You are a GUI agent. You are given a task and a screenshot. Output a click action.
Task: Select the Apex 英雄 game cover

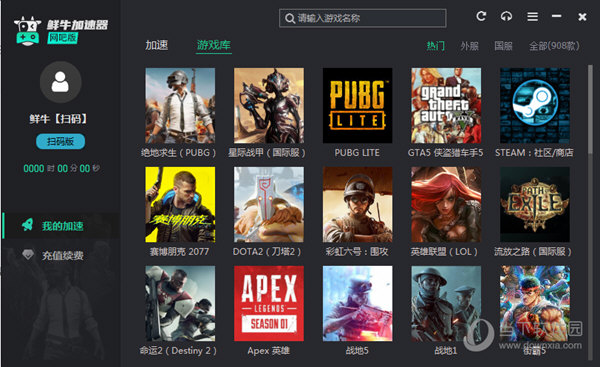tap(269, 303)
